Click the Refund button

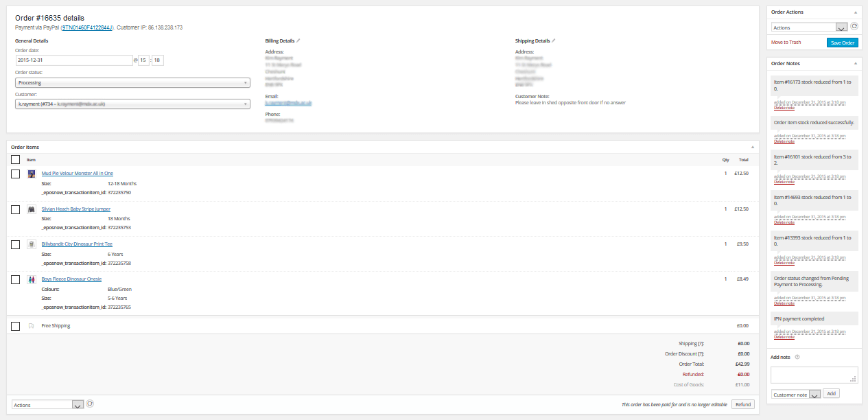[x=742, y=404]
